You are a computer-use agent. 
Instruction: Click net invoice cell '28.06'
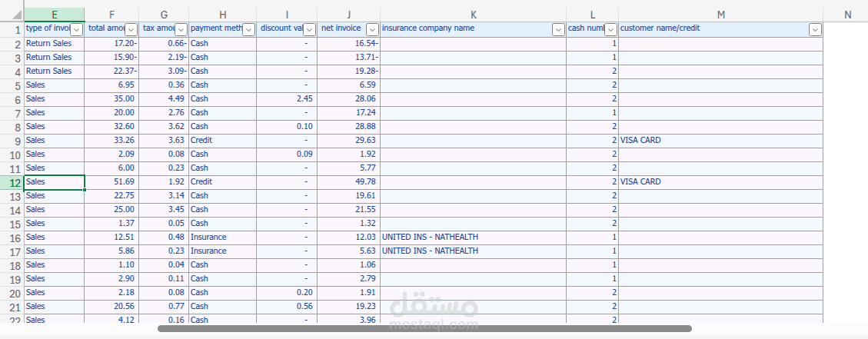(349, 98)
